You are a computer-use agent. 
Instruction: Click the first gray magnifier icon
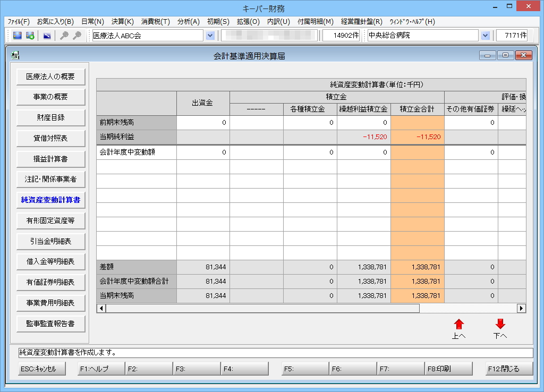click(x=64, y=36)
